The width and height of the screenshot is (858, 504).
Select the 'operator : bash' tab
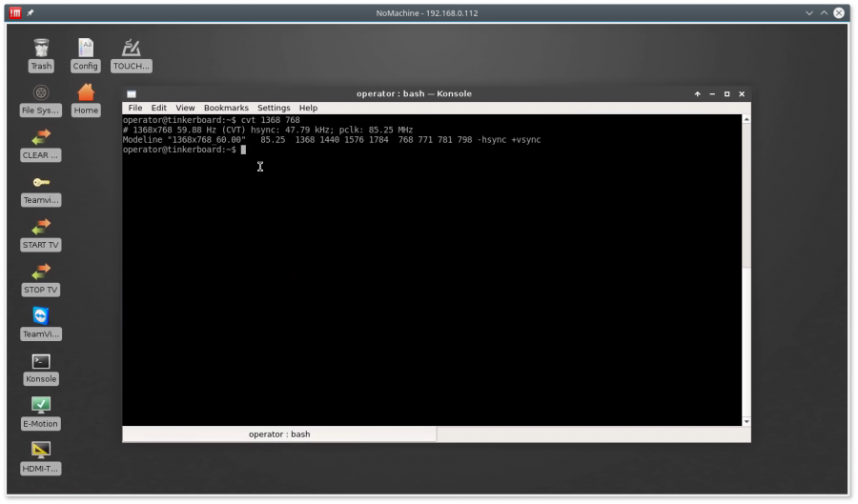[x=279, y=434]
